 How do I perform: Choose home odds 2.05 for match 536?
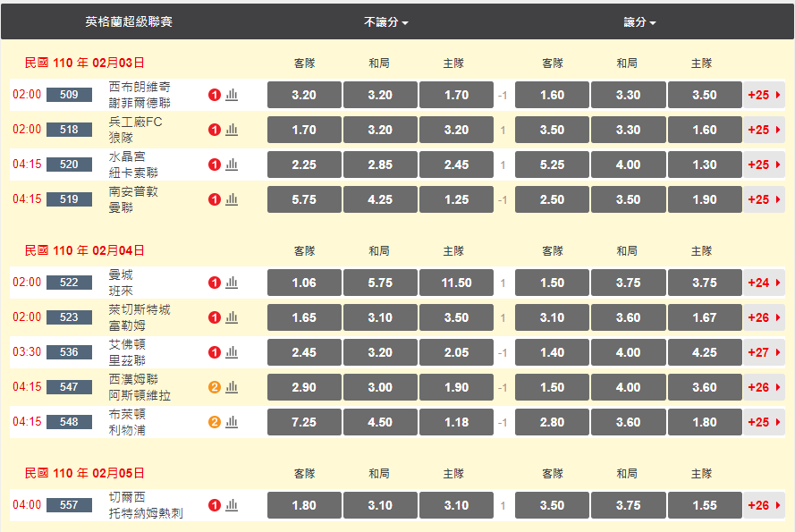coord(456,352)
